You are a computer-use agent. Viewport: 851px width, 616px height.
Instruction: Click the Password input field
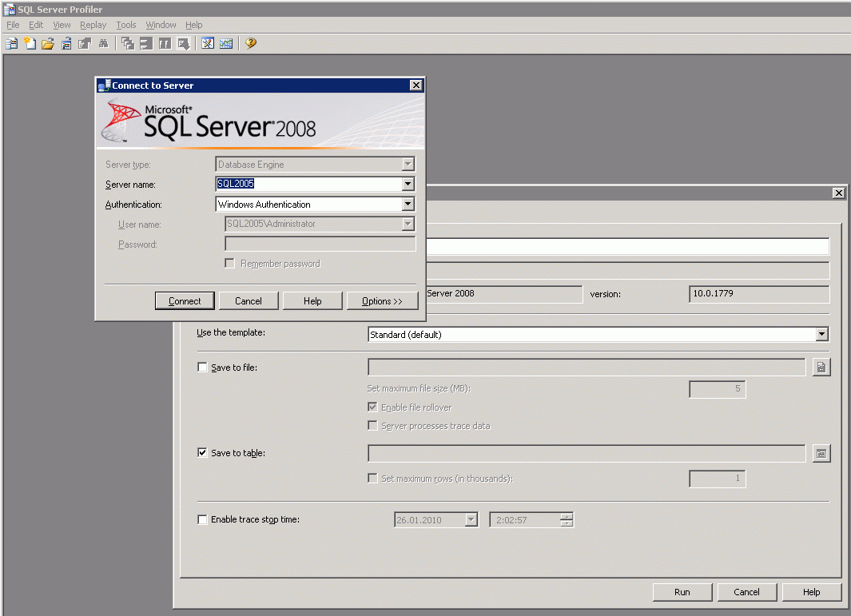[x=320, y=244]
